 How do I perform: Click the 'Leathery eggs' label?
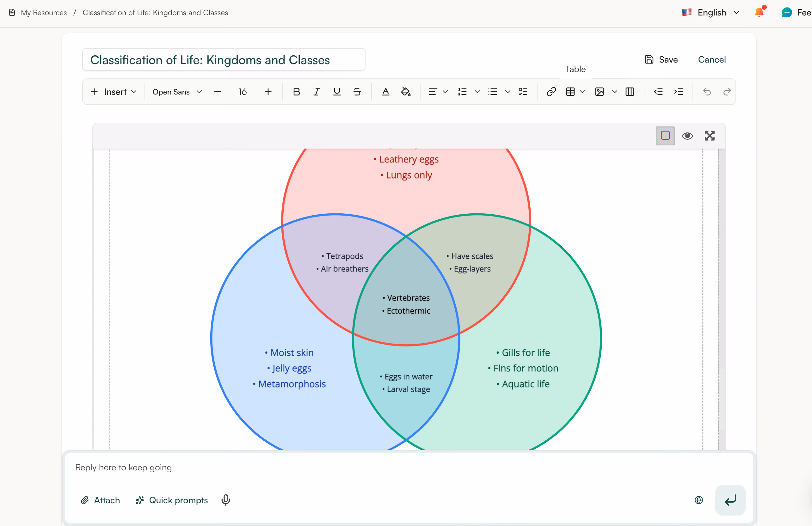409,159
